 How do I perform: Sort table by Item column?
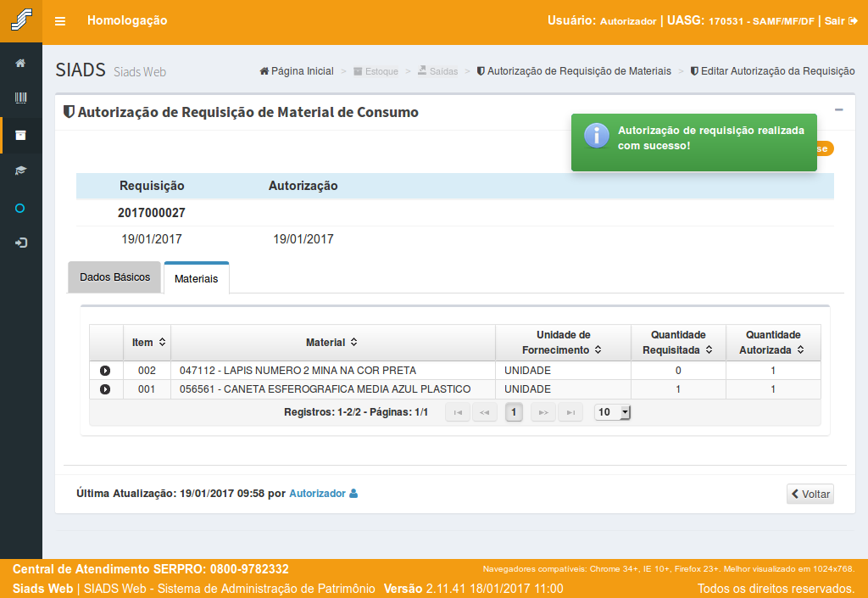147,343
